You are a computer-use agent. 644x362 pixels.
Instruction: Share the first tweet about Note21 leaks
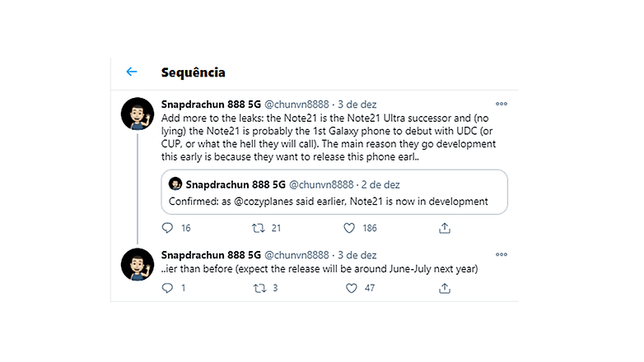click(445, 228)
